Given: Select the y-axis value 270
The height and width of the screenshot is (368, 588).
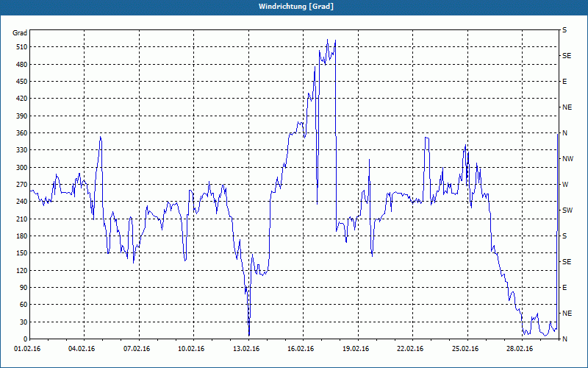Looking at the screenshot, I should pos(23,185).
